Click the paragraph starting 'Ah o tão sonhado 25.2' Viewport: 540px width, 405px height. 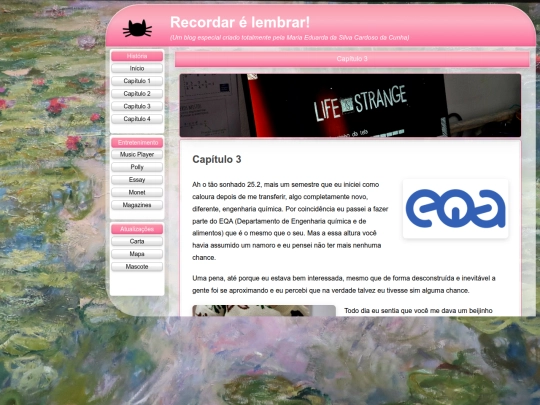tap(290, 221)
